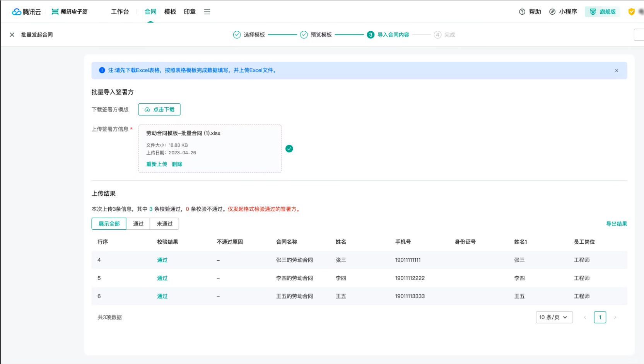Click 点击下载 to download template

coord(159,109)
